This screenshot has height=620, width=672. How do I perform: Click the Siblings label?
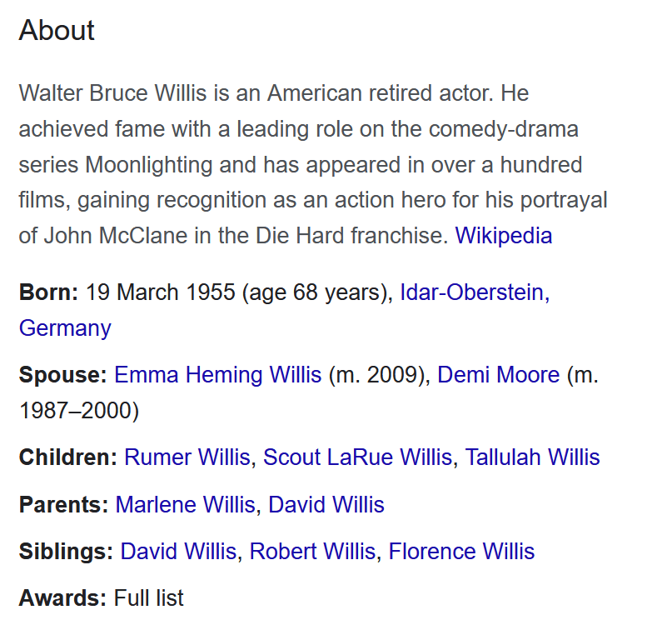tap(66, 552)
